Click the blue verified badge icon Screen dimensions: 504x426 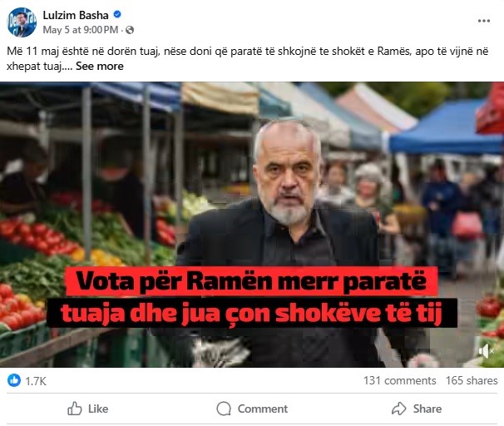117,14
